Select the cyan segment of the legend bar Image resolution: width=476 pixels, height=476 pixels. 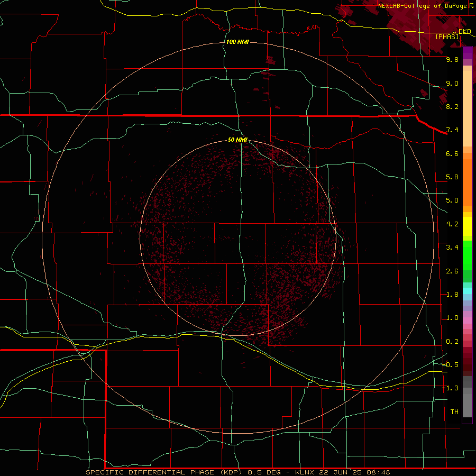pyautogui.click(x=467, y=291)
